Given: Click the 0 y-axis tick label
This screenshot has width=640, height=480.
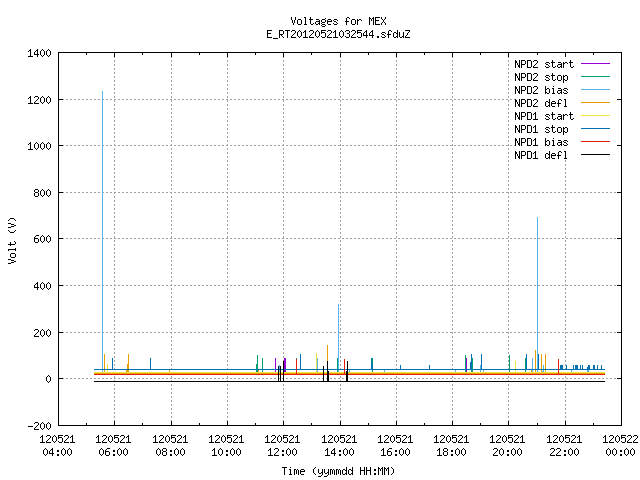Looking at the screenshot, I should click(x=48, y=379).
